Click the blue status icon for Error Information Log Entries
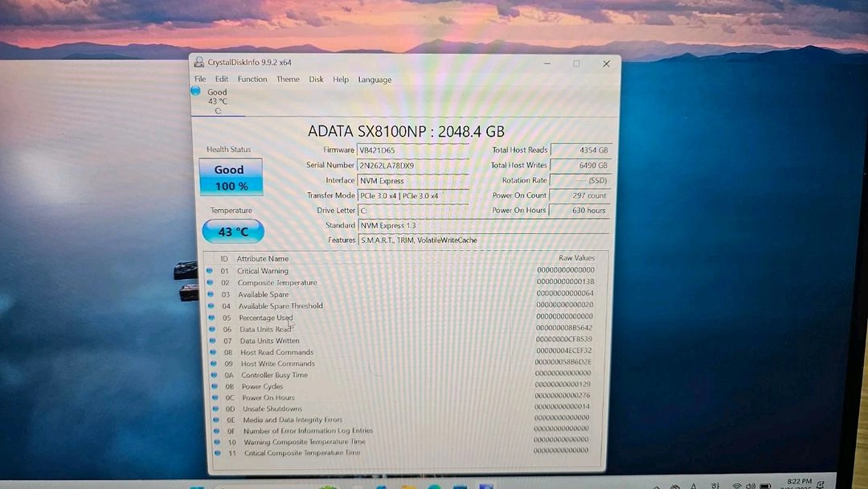Viewport: 868px width, 489px height. click(x=216, y=430)
